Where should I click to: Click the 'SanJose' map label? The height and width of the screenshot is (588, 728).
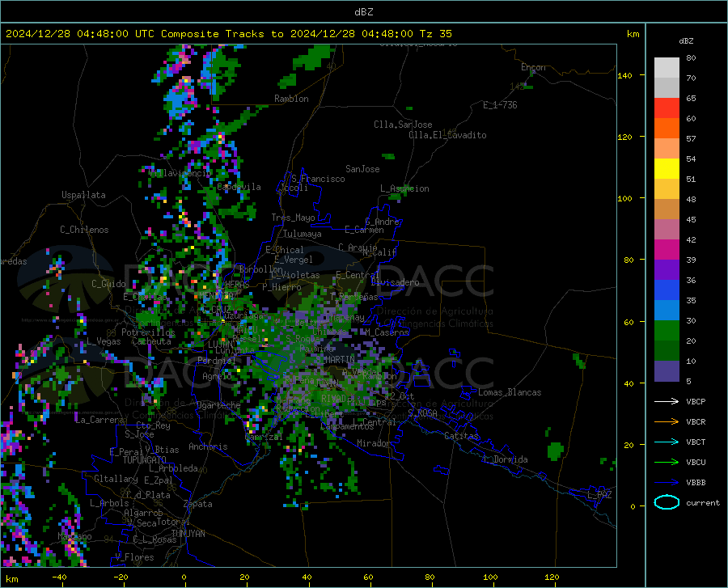click(362, 169)
